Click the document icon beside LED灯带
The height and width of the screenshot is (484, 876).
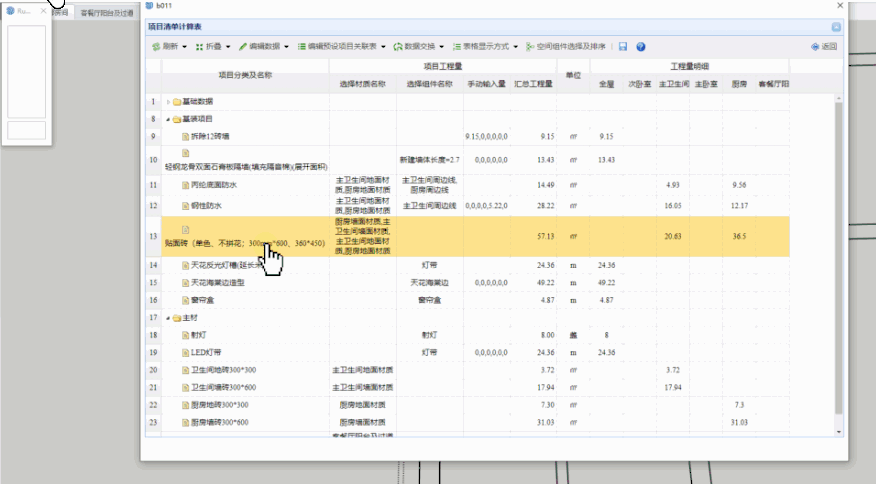tap(185, 353)
